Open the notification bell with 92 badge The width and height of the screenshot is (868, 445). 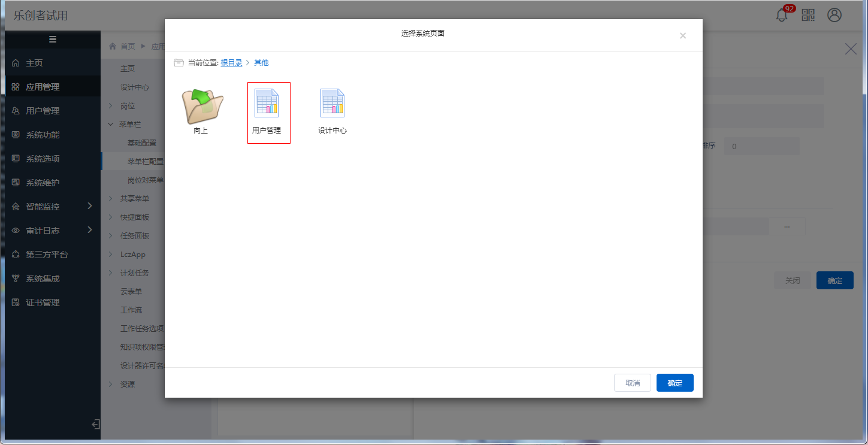[x=782, y=16]
